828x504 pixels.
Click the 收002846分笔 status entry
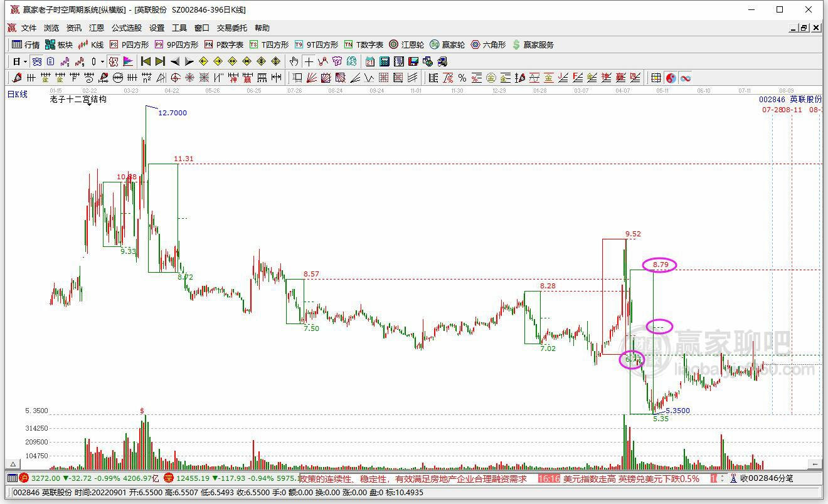pos(766,478)
